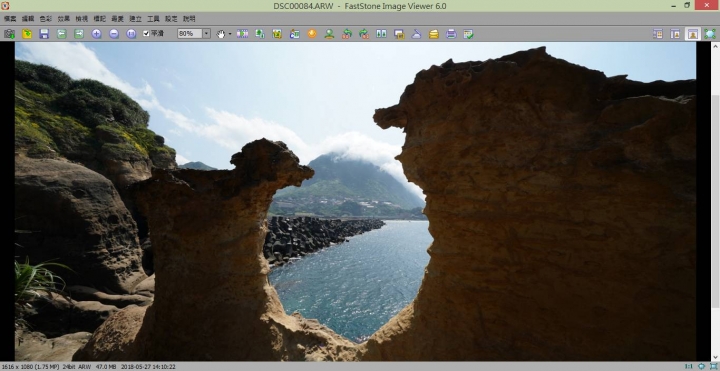
Task: Save the image with the floppy disk icon
Action: (x=44, y=34)
